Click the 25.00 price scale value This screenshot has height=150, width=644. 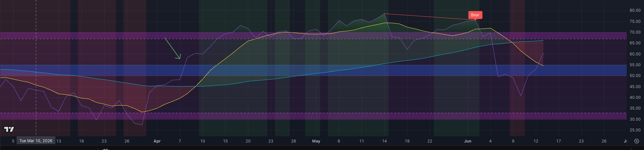click(x=635, y=130)
